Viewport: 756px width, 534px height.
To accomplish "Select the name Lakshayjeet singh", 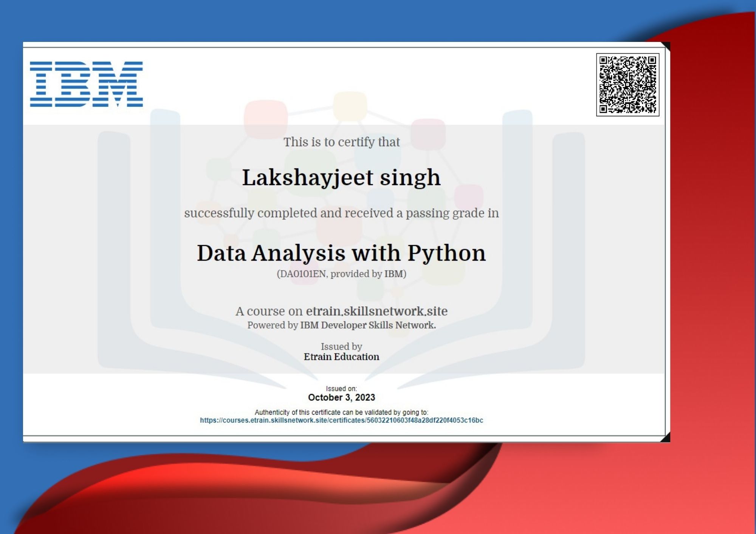I will point(341,177).
